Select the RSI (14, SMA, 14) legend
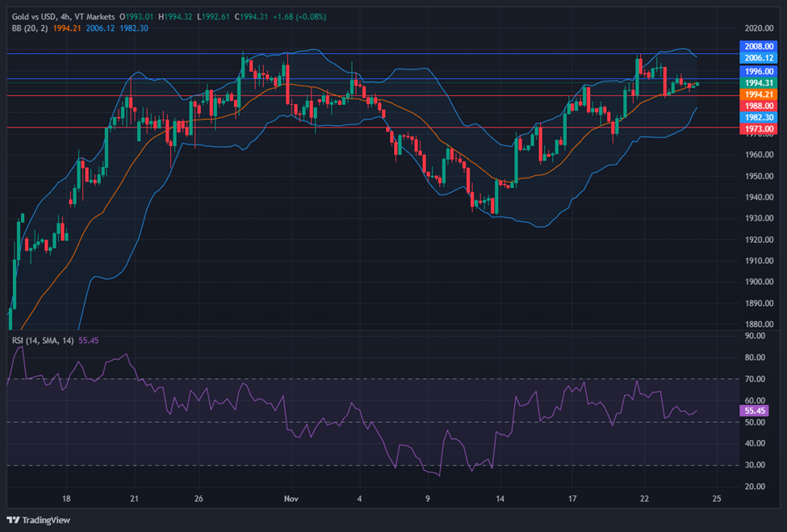 click(42, 341)
